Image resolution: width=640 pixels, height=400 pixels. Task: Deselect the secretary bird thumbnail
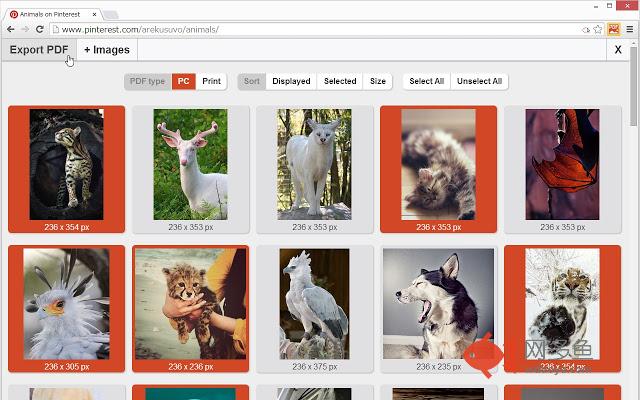coord(67,309)
